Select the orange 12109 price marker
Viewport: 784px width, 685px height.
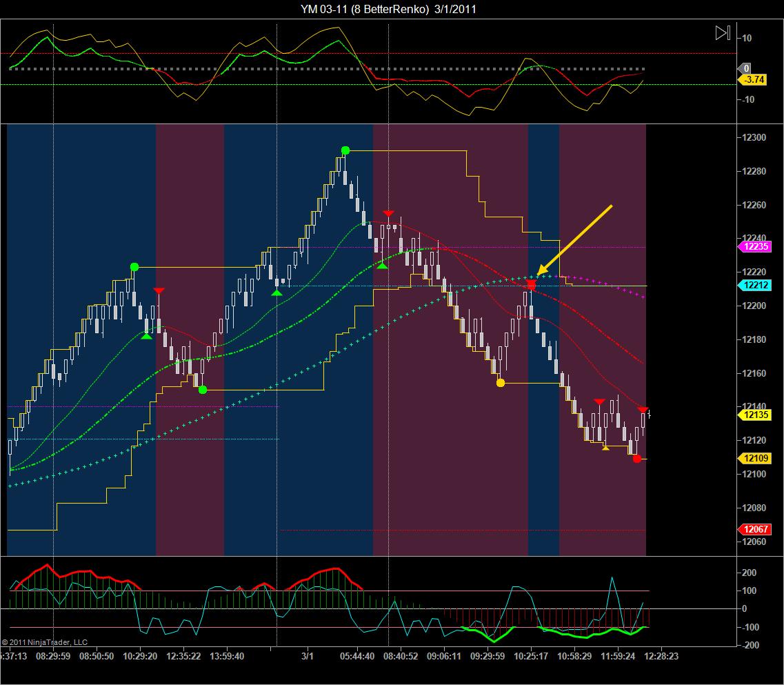pos(755,458)
